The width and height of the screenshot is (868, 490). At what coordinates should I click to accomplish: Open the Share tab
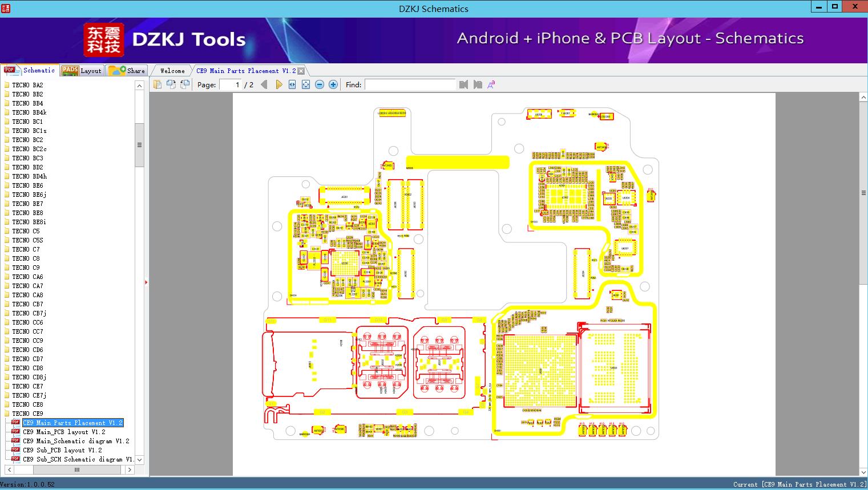pyautogui.click(x=127, y=71)
